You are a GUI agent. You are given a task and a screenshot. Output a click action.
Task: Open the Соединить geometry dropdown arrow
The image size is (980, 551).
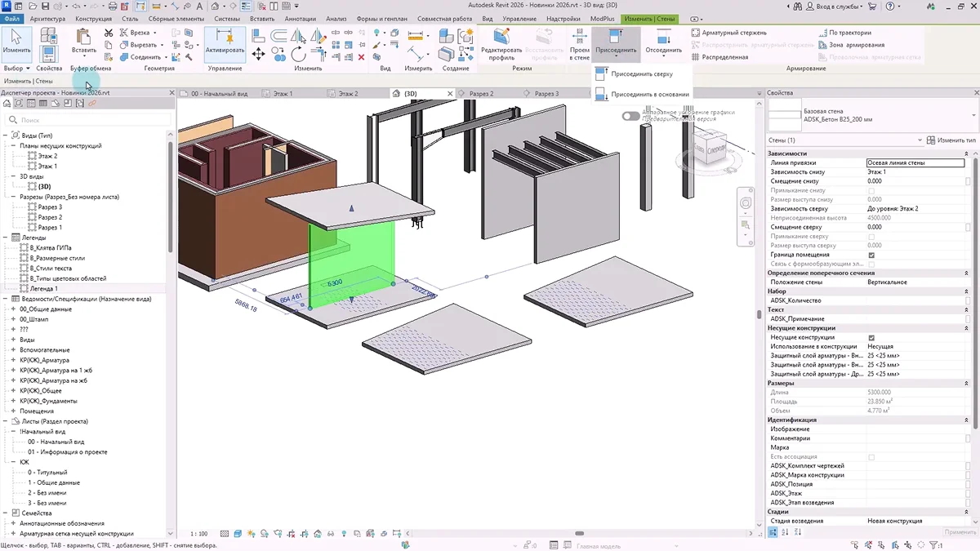tap(165, 58)
